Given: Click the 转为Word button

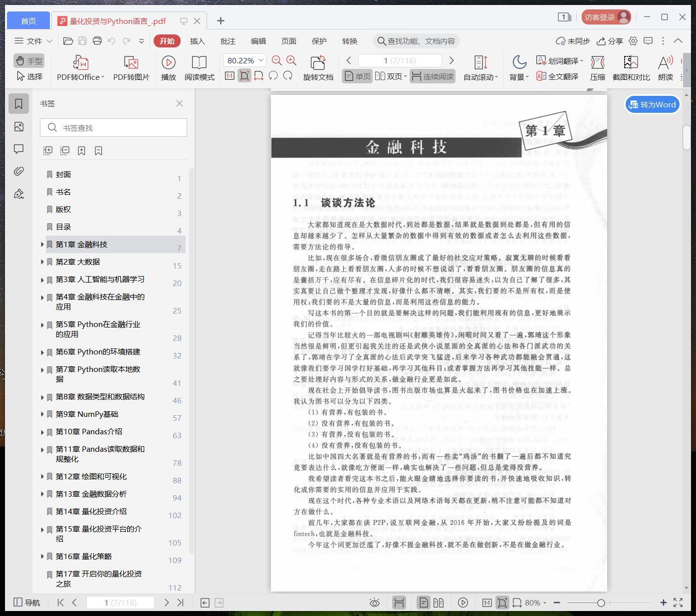Looking at the screenshot, I should click(653, 104).
